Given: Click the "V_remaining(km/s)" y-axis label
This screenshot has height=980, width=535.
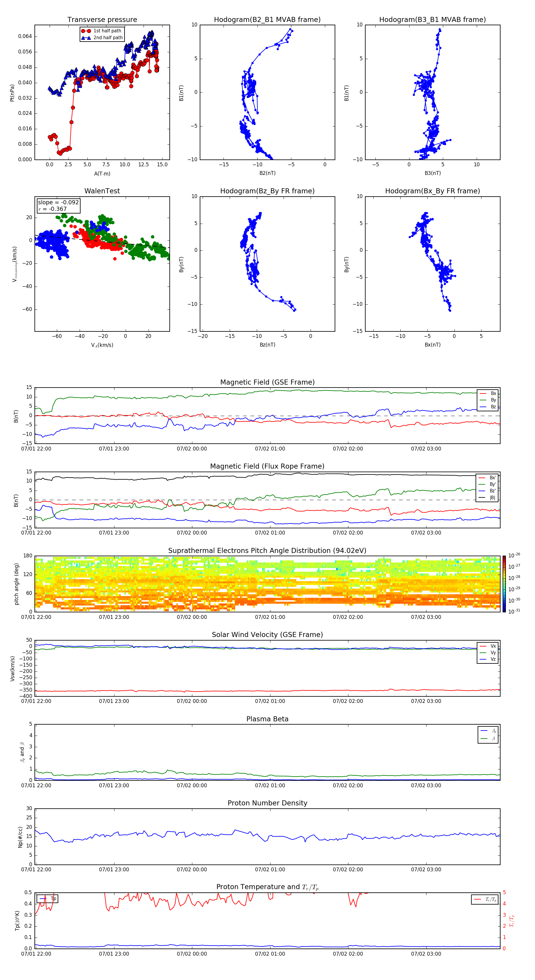Looking at the screenshot, I should (15, 264).
